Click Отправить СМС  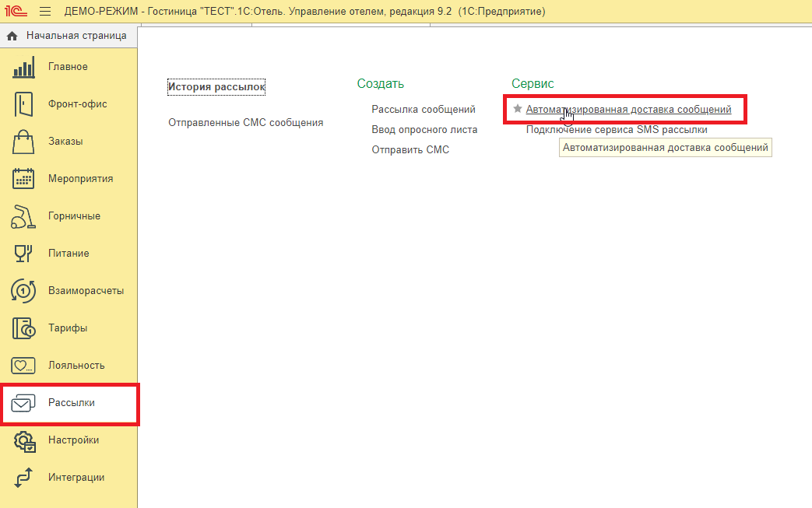point(410,149)
